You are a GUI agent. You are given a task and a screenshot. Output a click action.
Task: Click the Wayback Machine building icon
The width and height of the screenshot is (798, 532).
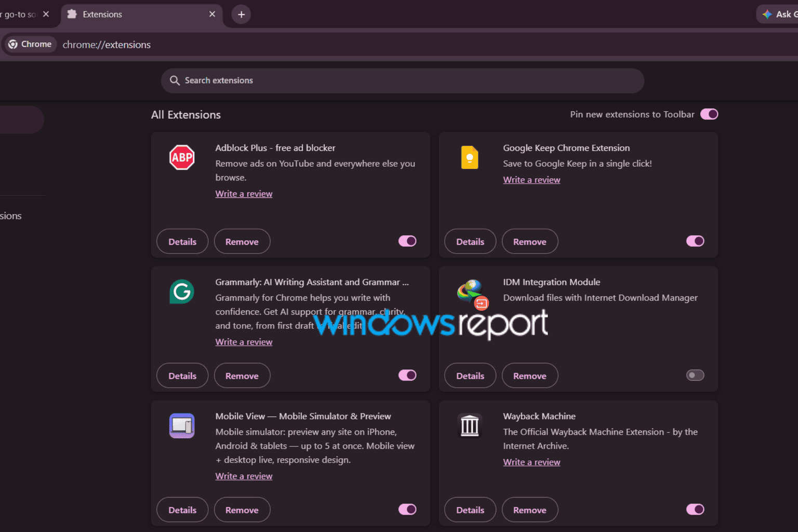tap(470, 425)
